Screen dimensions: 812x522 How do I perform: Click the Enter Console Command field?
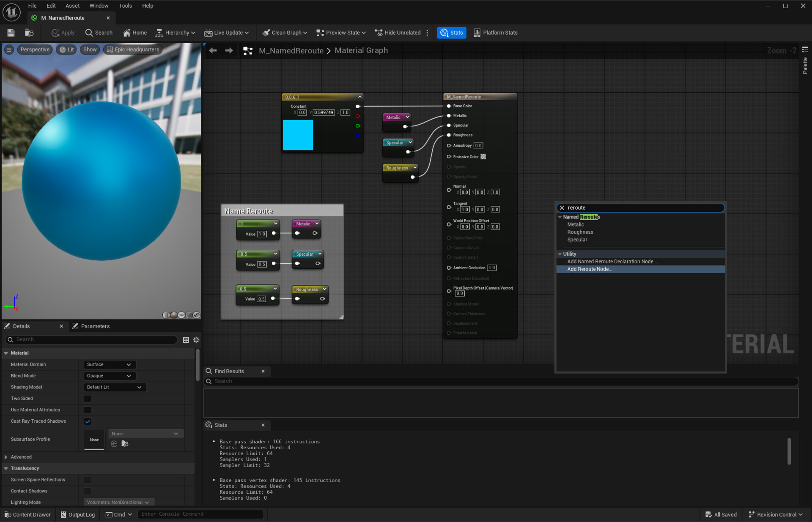point(201,514)
